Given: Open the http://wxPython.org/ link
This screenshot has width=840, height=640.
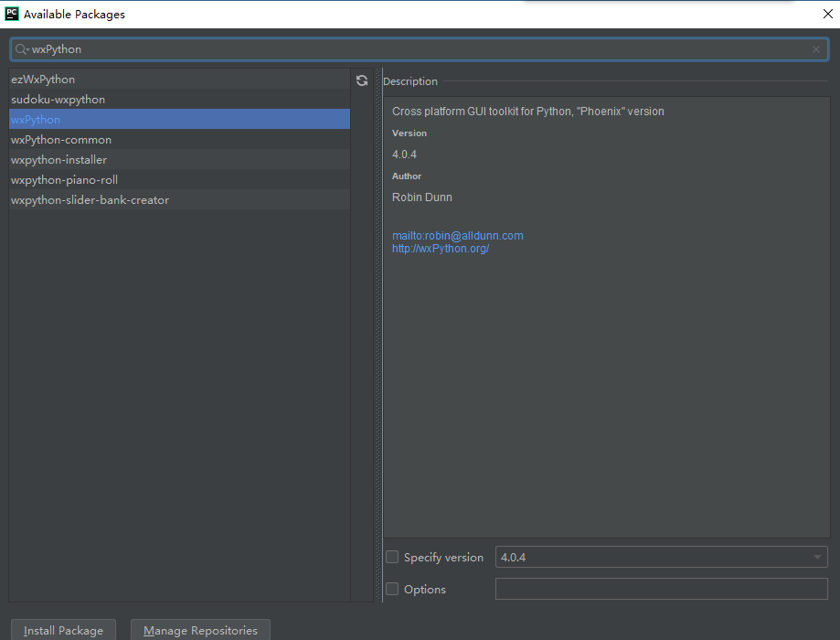Looking at the screenshot, I should pyautogui.click(x=441, y=249).
